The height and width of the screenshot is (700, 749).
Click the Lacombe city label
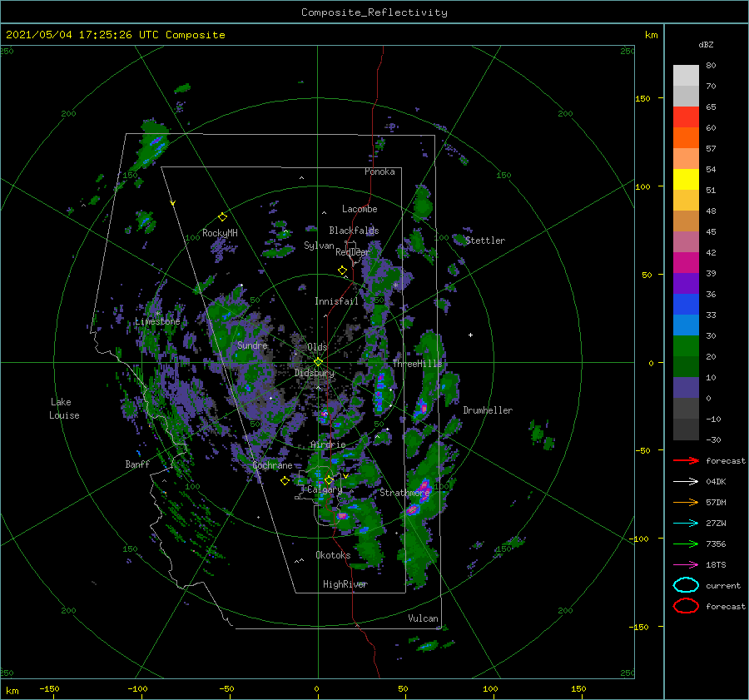pos(360,209)
